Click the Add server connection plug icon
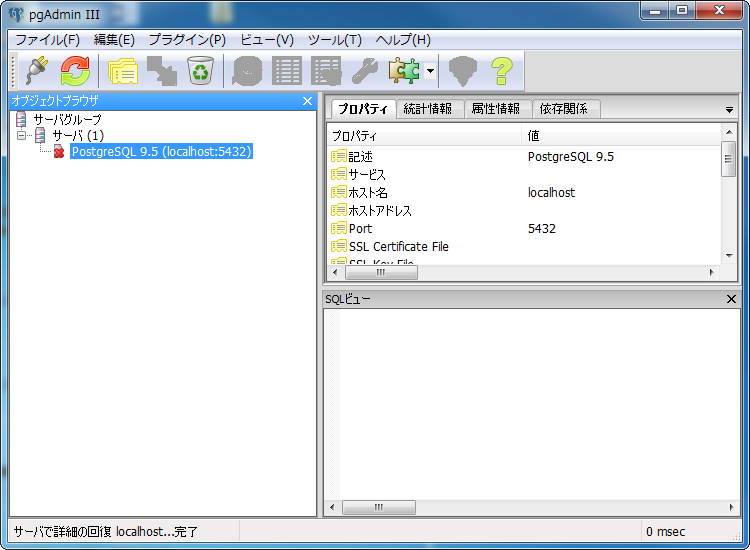750x550 pixels. [x=37, y=71]
